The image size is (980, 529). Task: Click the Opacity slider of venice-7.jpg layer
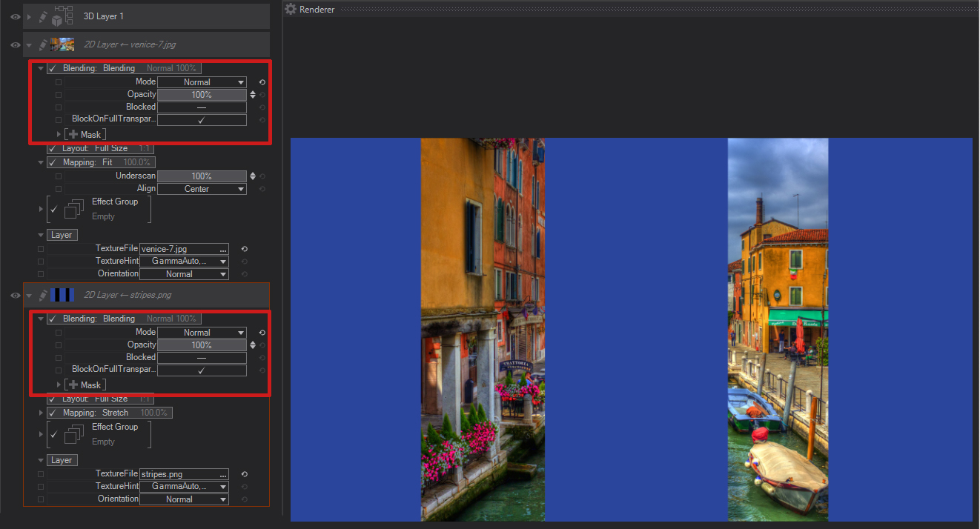pyautogui.click(x=202, y=95)
